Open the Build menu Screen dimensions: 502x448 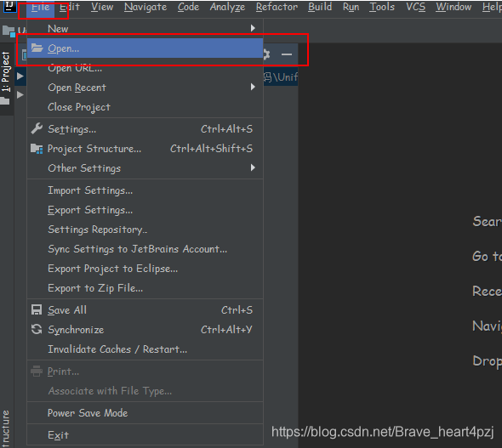(x=320, y=7)
